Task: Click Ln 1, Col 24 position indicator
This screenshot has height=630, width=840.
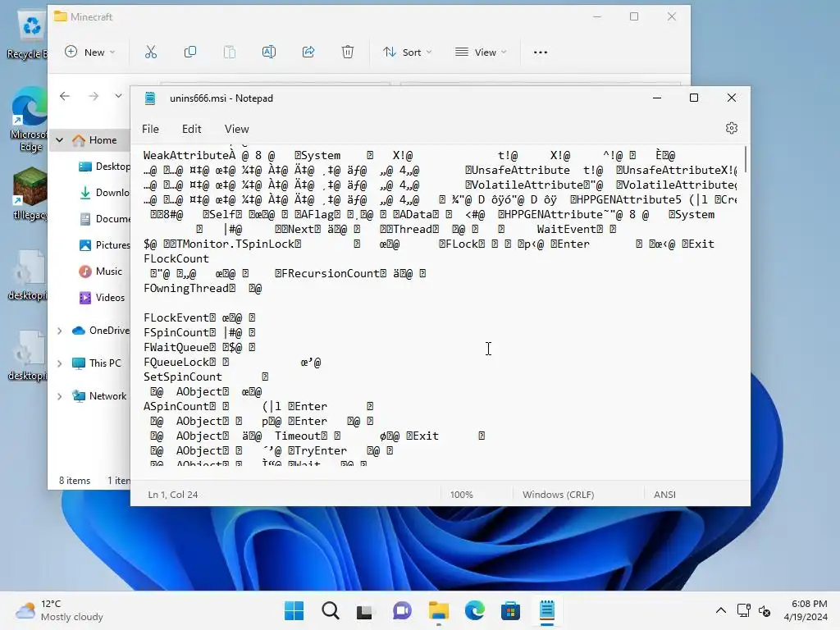Action: tap(173, 495)
